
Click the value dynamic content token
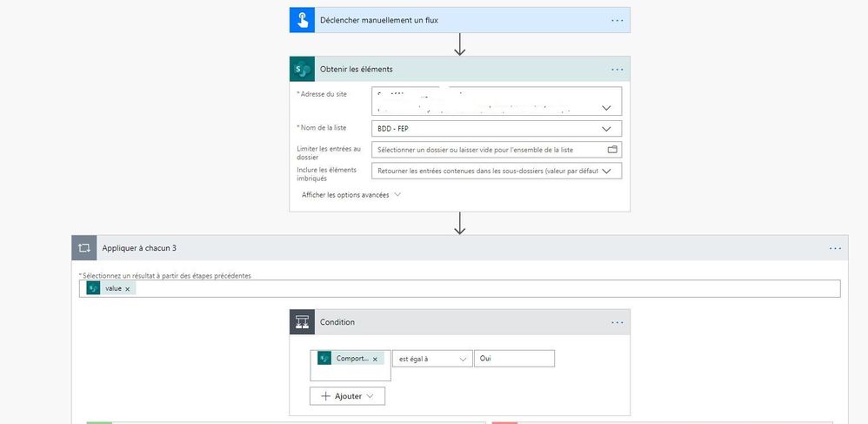click(x=110, y=289)
